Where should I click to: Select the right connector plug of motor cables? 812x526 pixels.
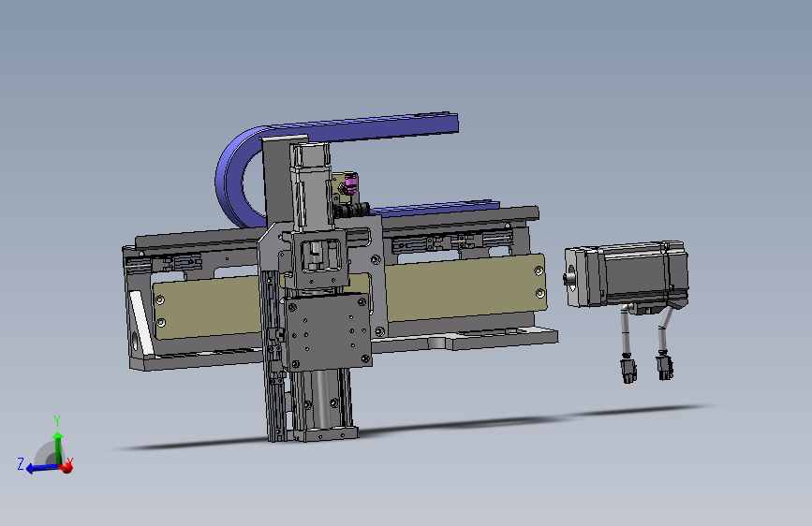click(x=665, y=367)
